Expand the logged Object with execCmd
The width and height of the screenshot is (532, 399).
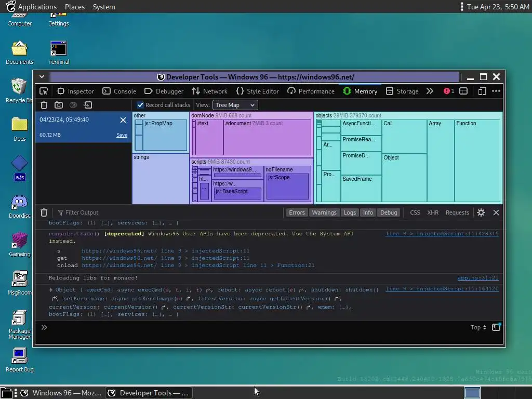pyautogui.click(x=51, y=290)
